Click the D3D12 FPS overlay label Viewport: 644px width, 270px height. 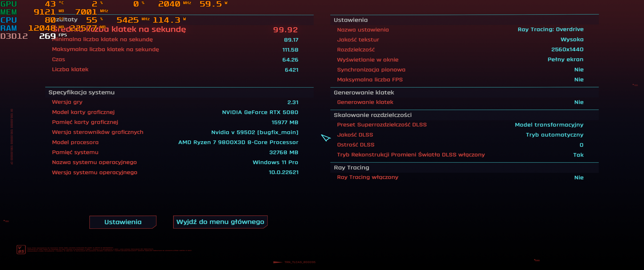pos(14,36)
